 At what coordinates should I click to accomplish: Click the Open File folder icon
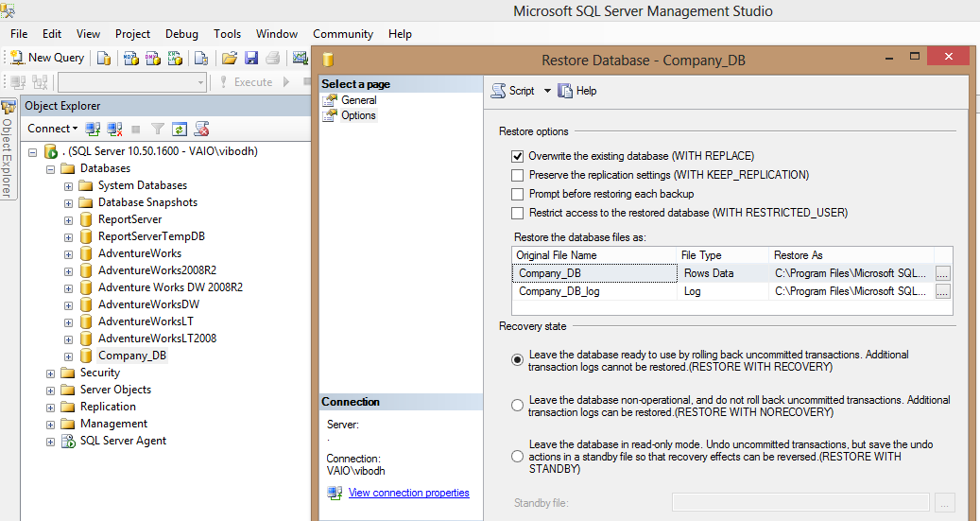[229, 58]
